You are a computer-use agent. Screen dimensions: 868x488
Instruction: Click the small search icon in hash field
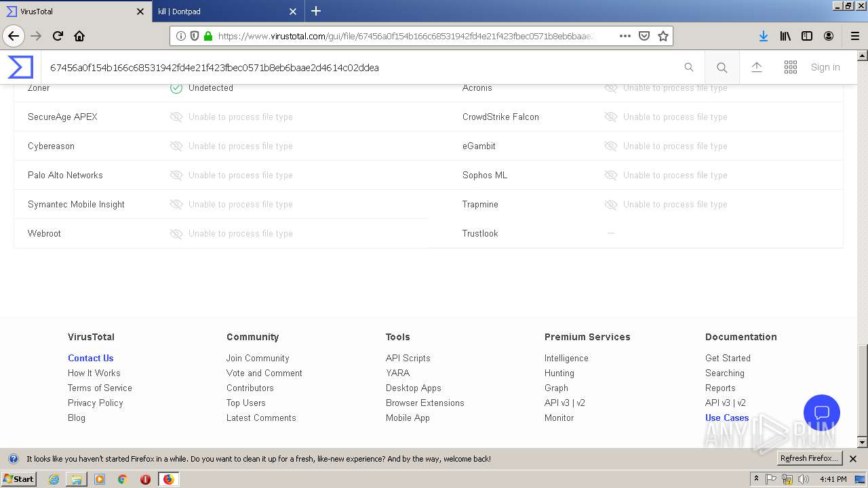[689, 67]
